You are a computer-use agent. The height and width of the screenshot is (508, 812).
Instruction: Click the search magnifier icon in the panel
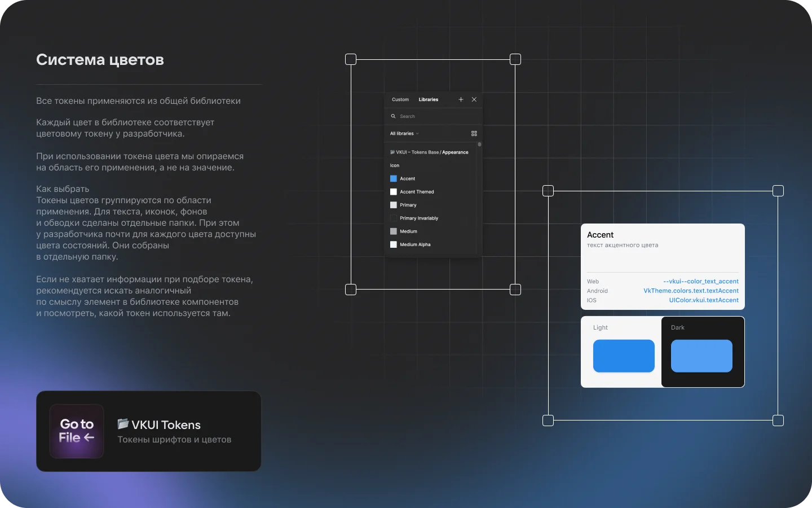(x=393, y=116)
